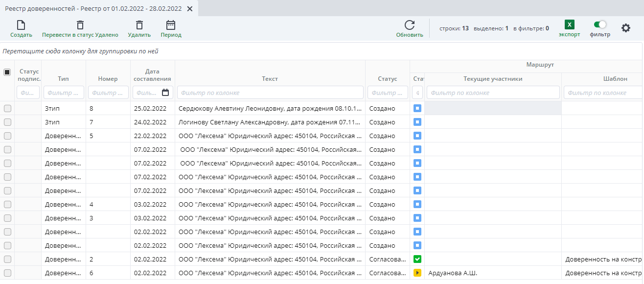Toggle the фильтр switch off
The image size is (644, 284).
[599, 24]
